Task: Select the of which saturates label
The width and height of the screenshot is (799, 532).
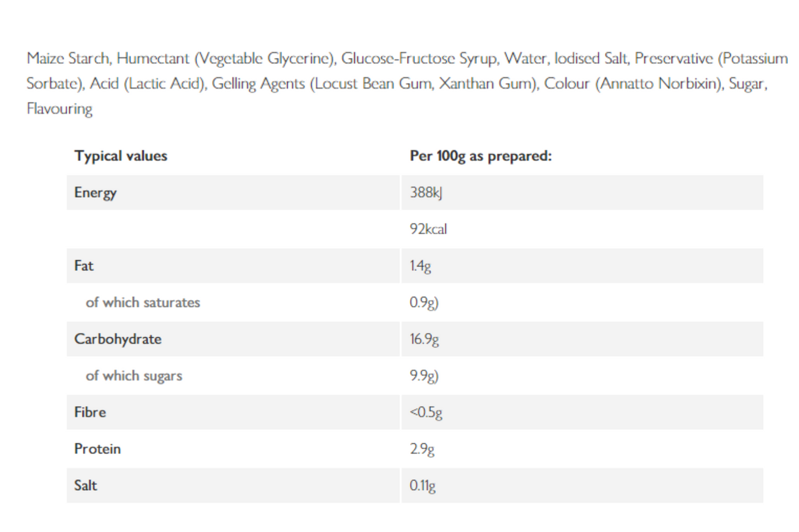Action: tap(143, 302)
